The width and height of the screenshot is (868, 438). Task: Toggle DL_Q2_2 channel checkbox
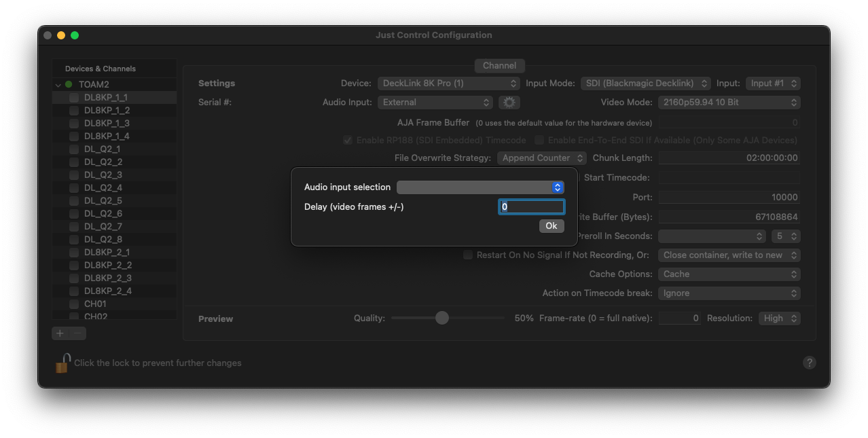(x=73, y=162)
